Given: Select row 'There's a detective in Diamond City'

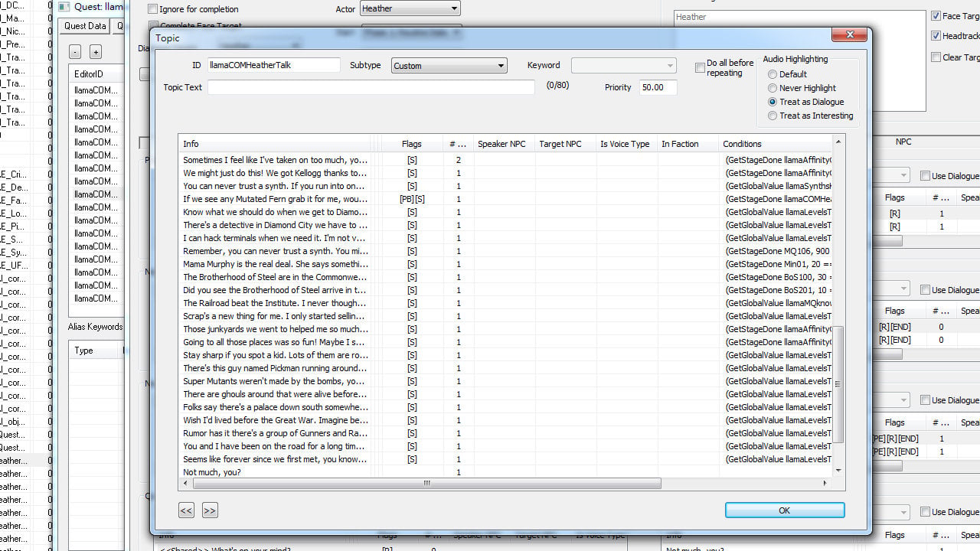Looking at the screenshot, I should (x=505, y=225).
